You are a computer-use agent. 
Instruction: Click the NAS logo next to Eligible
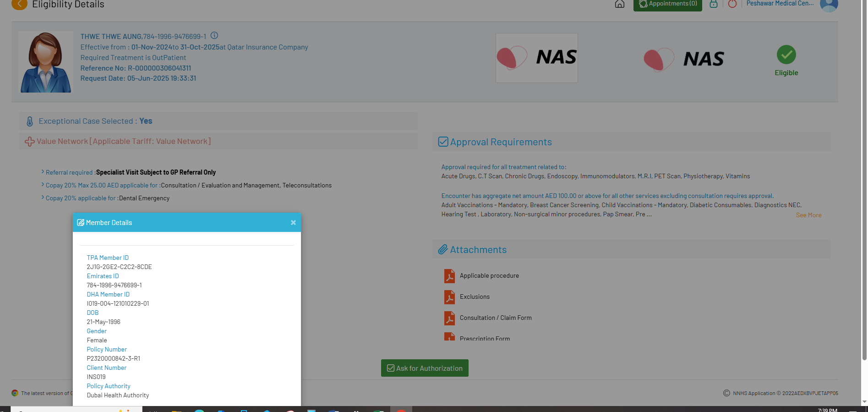tap(684, 59)
